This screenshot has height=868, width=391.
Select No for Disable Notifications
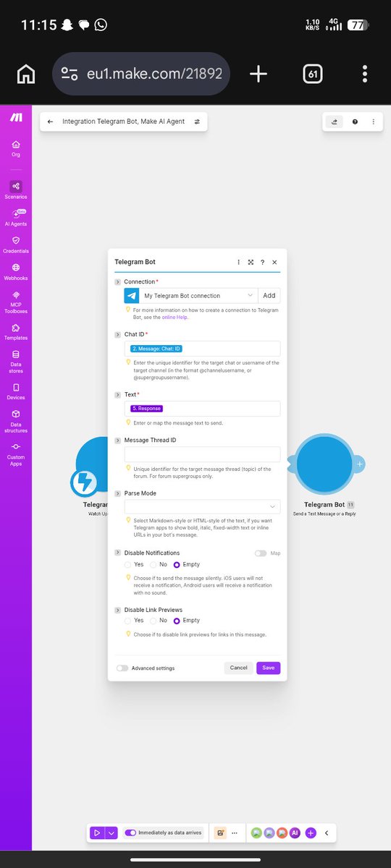click(x=153, y=564)
